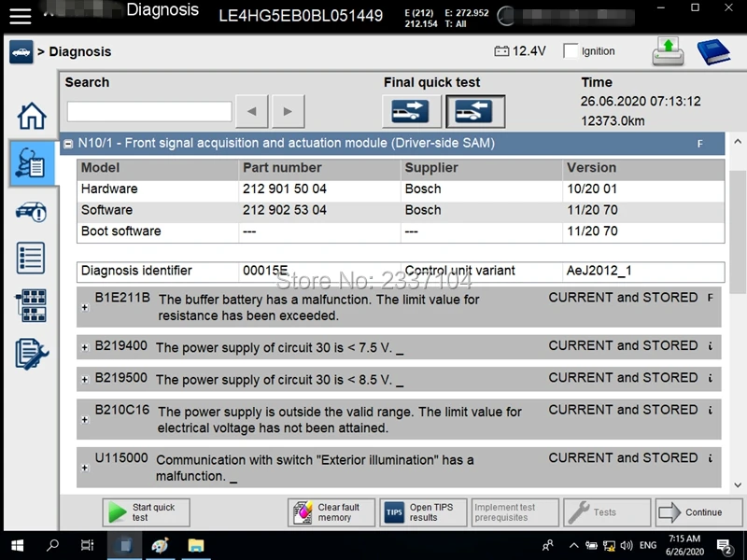Image resolution: width=747 pixels, height=560 pixels.
Task: Open TIPS results
Action: coord(423,512)
